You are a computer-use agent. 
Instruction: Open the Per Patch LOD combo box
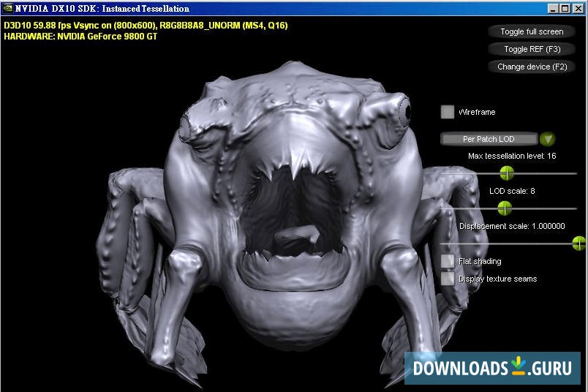[x=489, y=139]
